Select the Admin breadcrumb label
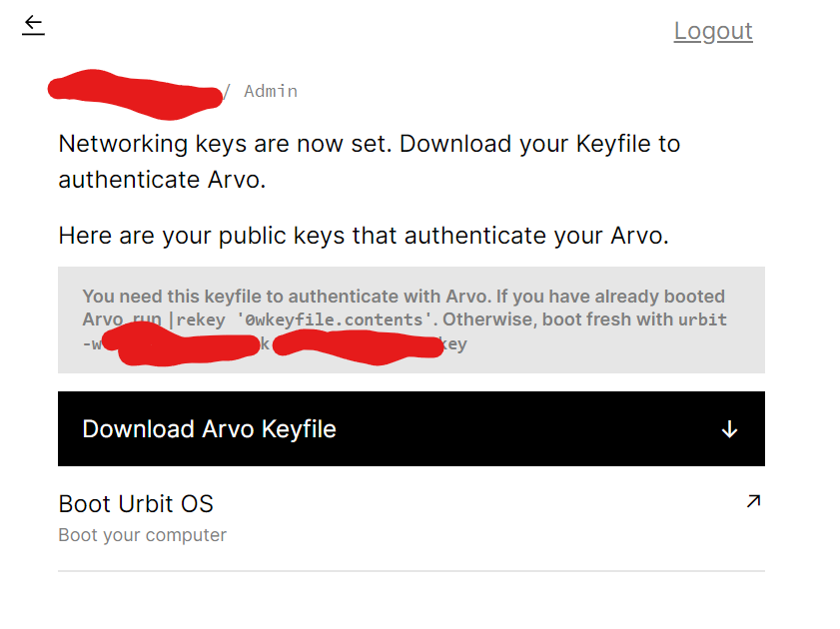Image resolution: width=840 pixels, height=629 pixels. tap(271, 91)
